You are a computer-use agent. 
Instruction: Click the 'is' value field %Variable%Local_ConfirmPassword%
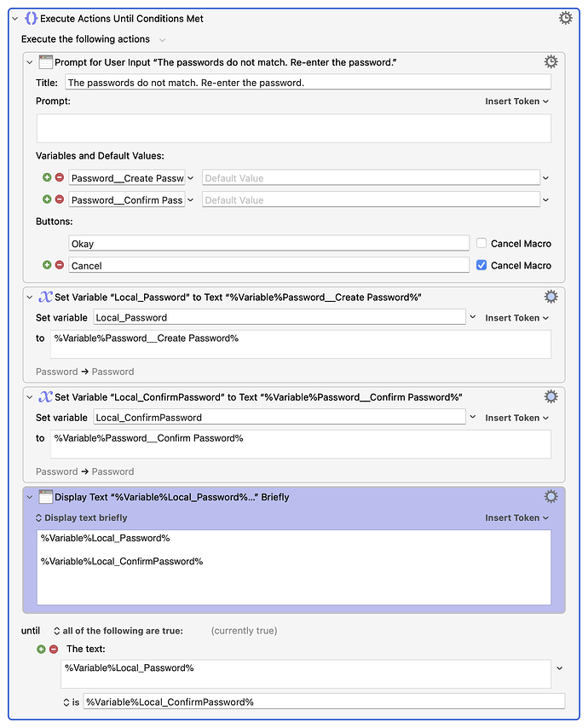tap(324, 702)
